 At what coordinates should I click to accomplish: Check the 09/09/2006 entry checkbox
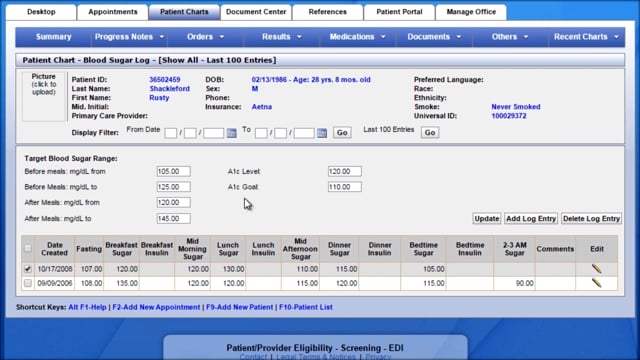click(x=28, y=283)
